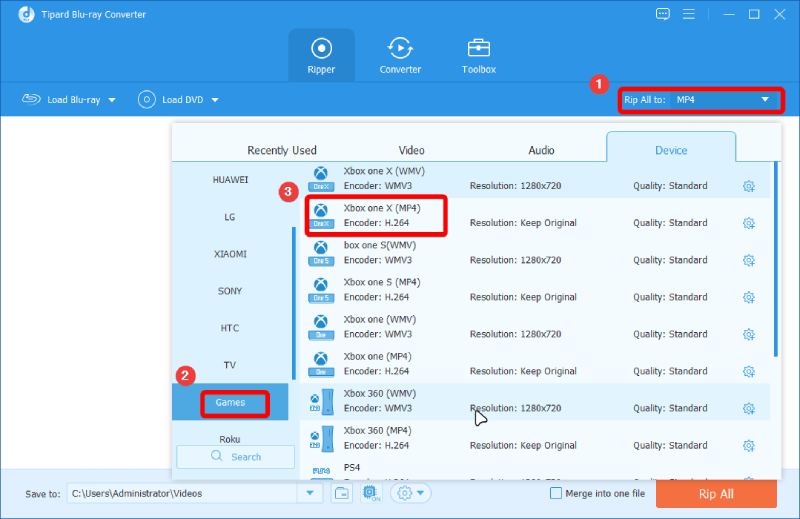Open settings gear for Xbox 360 (MP4)

click(748, 446)
